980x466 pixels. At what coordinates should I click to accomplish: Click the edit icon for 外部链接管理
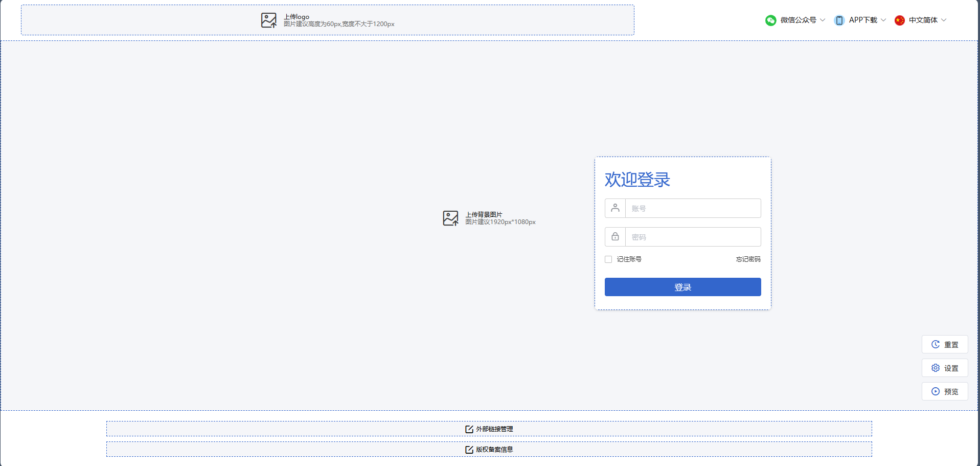coord(469,429)
